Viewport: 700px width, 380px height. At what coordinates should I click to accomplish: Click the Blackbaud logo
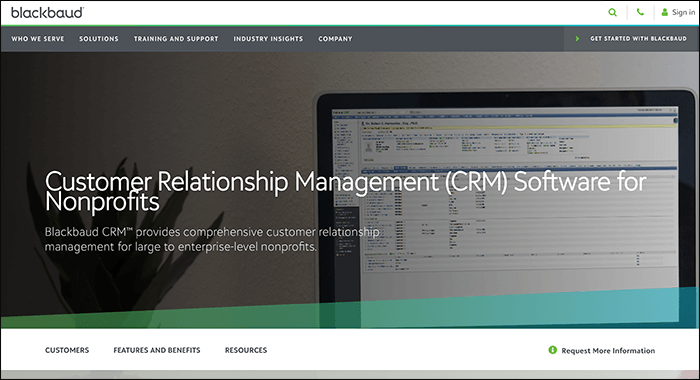tap(47, 13)
